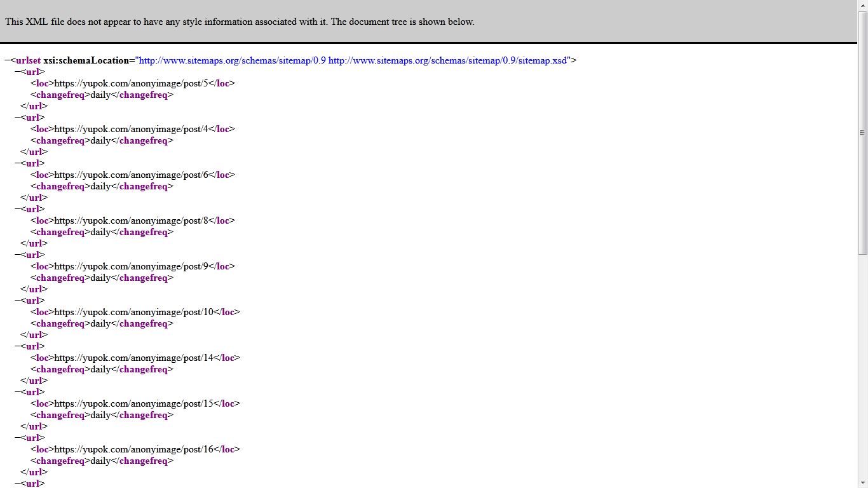Click the changefreq daily line under post/15
The width and height of the screenshot is (868, 488).
(102, 415)
